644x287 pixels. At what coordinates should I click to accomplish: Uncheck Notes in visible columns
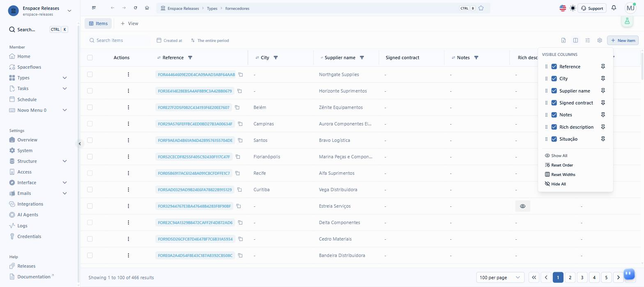554,115
